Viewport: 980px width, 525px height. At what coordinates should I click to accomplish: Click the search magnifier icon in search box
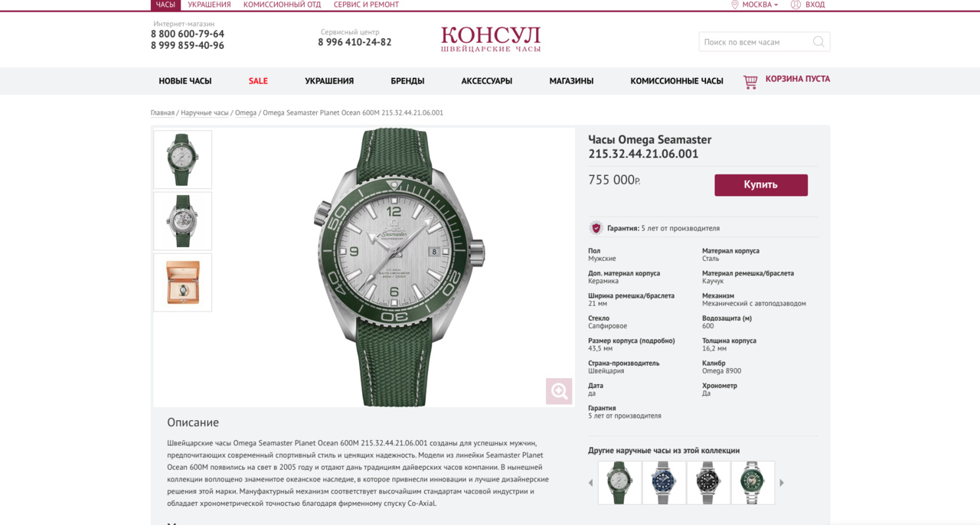(818, 42)
